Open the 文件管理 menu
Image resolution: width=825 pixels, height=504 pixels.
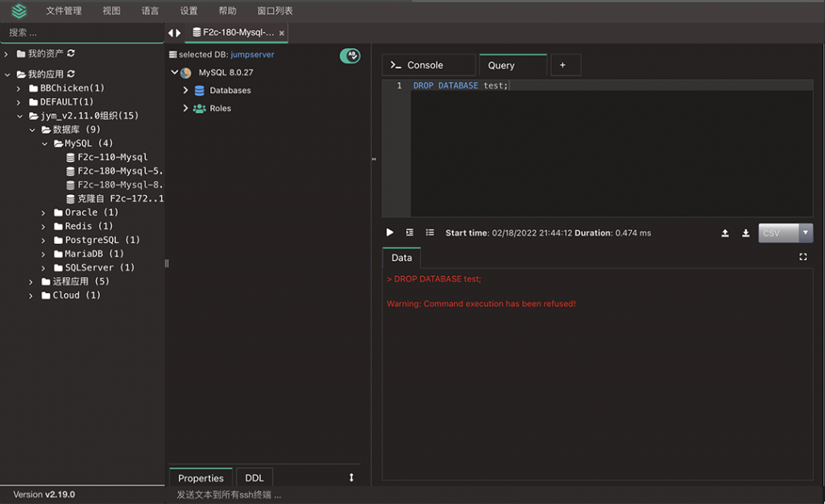tap(64, 10)
